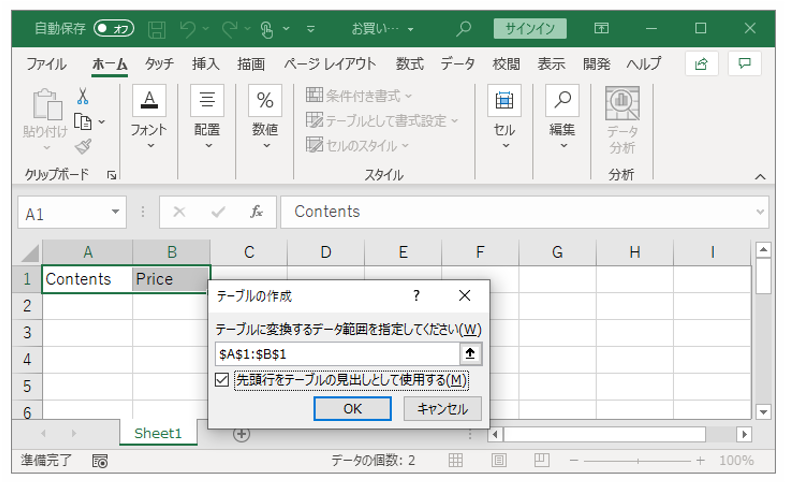The image size is (790, 488).
Task: Select the Sheet1 tab
Action: coord(158,433)
